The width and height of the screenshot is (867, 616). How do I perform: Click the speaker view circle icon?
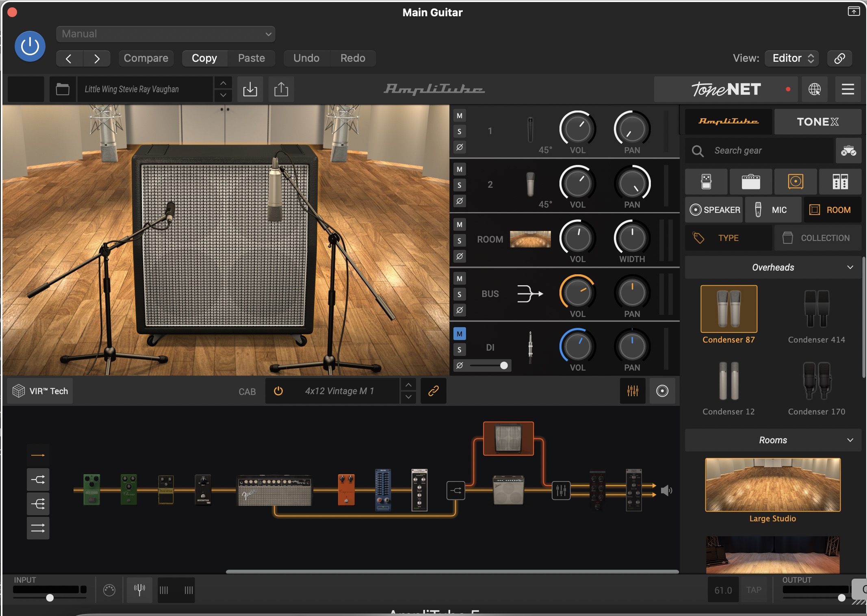tap(662, 391)
